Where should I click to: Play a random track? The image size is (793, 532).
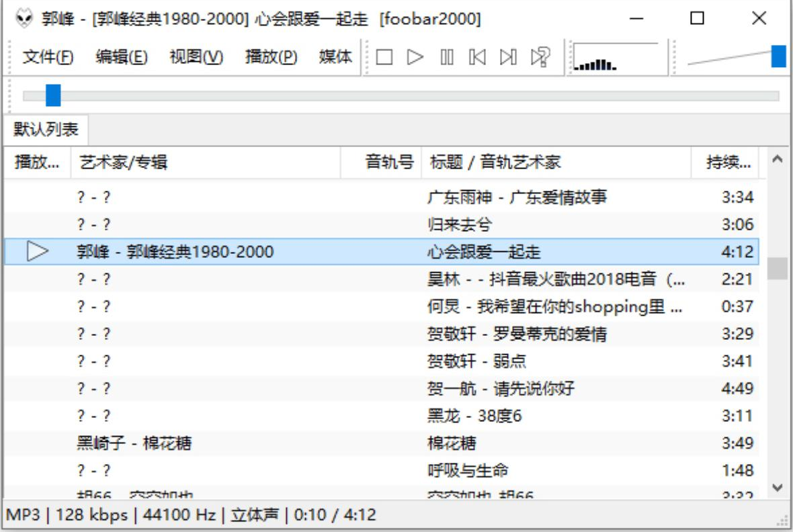tap(540, 56)
